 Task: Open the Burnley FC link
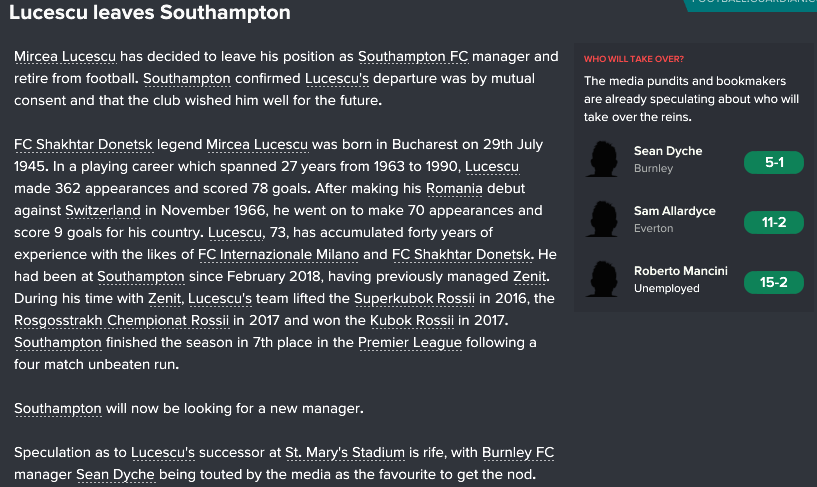tap(518, 452)
